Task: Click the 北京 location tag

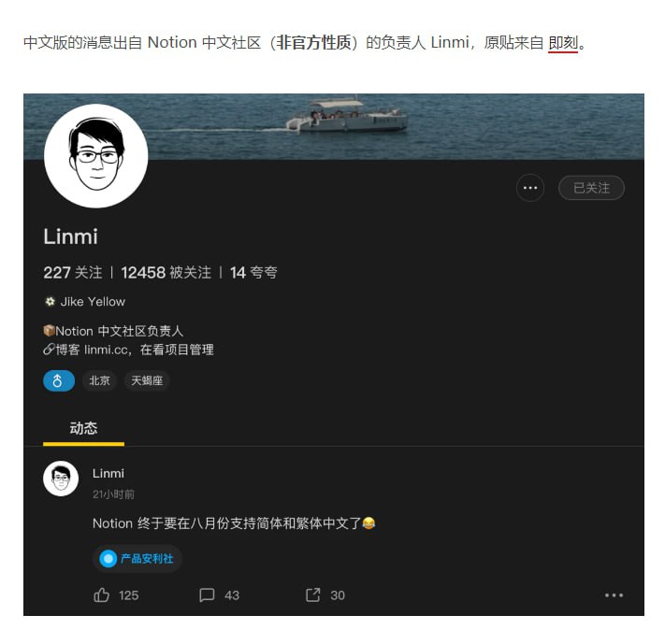Action: pos(99,380)
